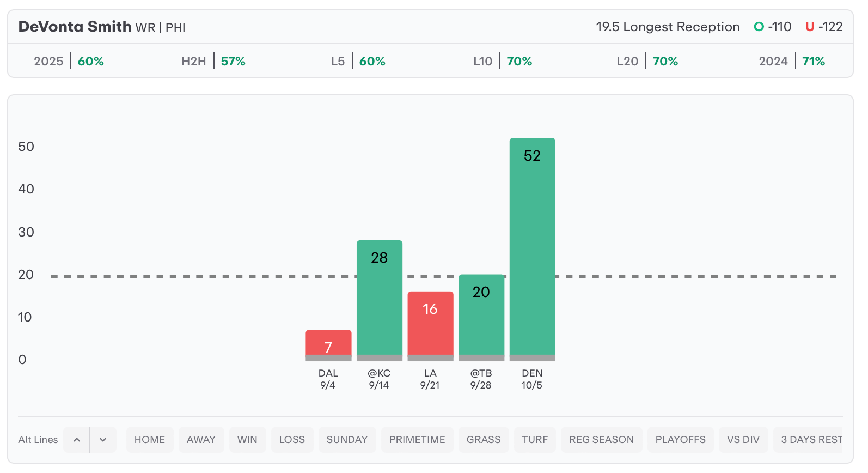
Task: Click the Alt Lines down arrow
Action: pos(103,440)
